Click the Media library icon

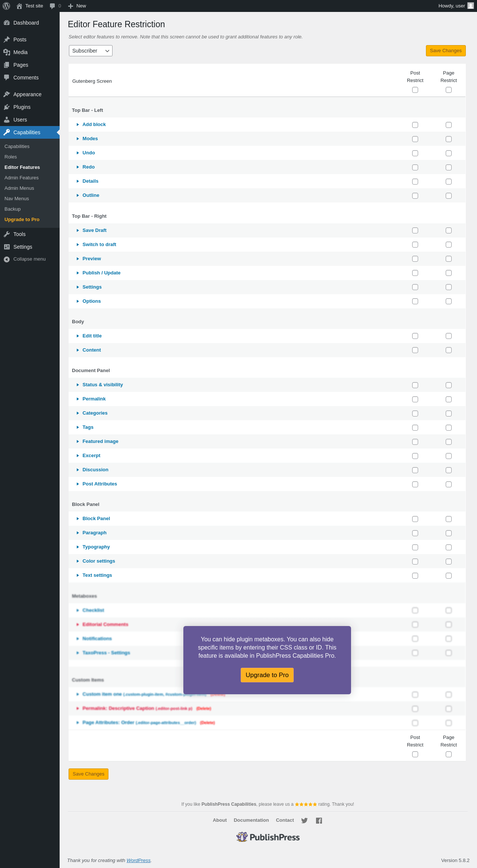[x=7, y=52]
